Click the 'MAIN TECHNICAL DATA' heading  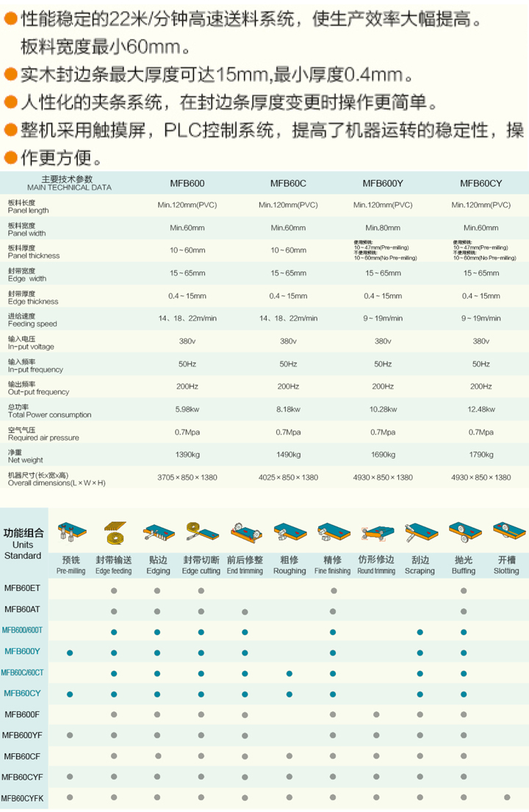point(69,187)
